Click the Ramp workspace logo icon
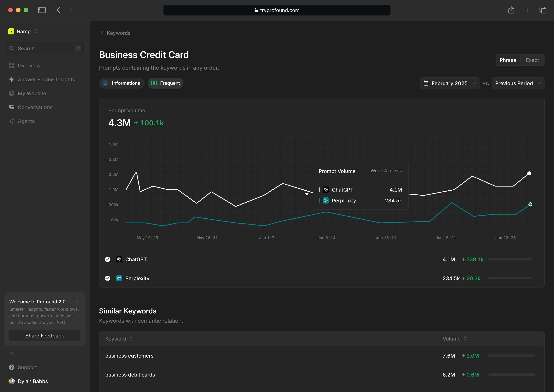 (11, 31)
